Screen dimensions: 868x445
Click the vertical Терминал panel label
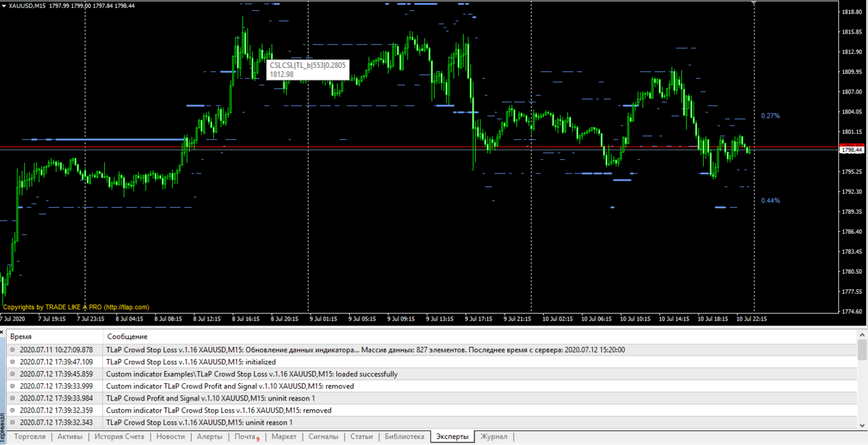coord(3,427)
